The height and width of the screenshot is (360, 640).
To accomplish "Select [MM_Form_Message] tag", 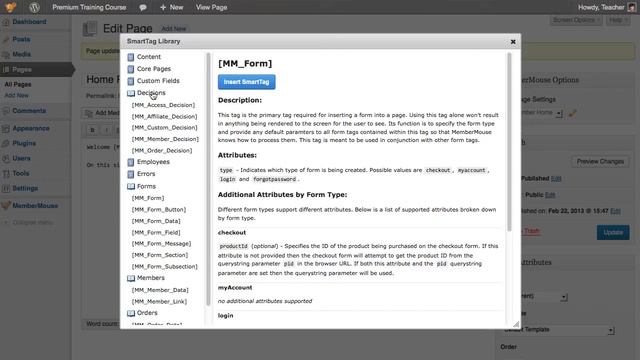I will (x=161, y=243).
